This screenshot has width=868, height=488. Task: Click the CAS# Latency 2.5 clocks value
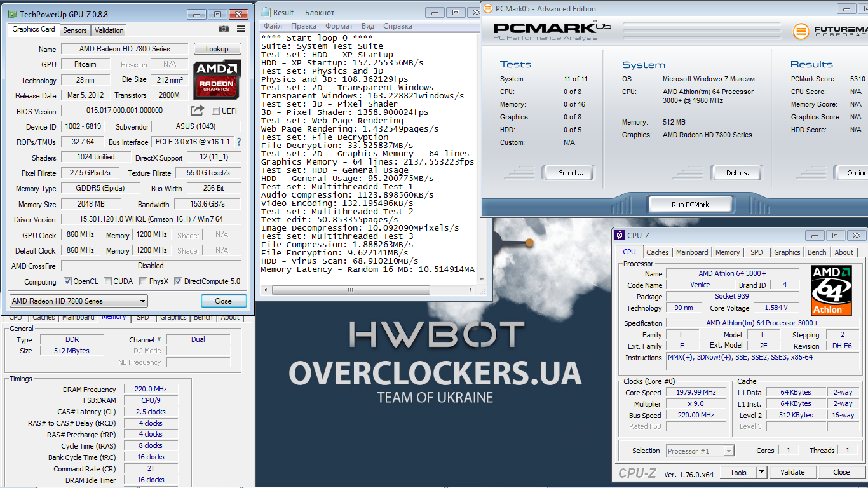[x=151, y=412]
